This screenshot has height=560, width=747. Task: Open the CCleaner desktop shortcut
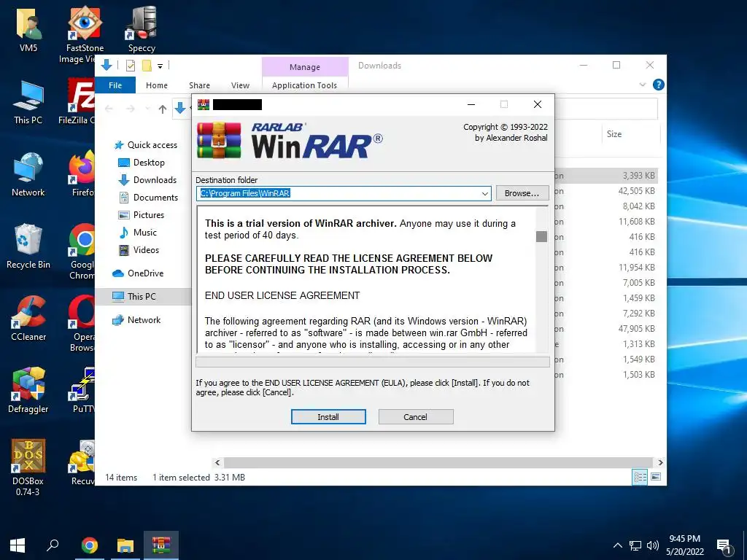28,319
